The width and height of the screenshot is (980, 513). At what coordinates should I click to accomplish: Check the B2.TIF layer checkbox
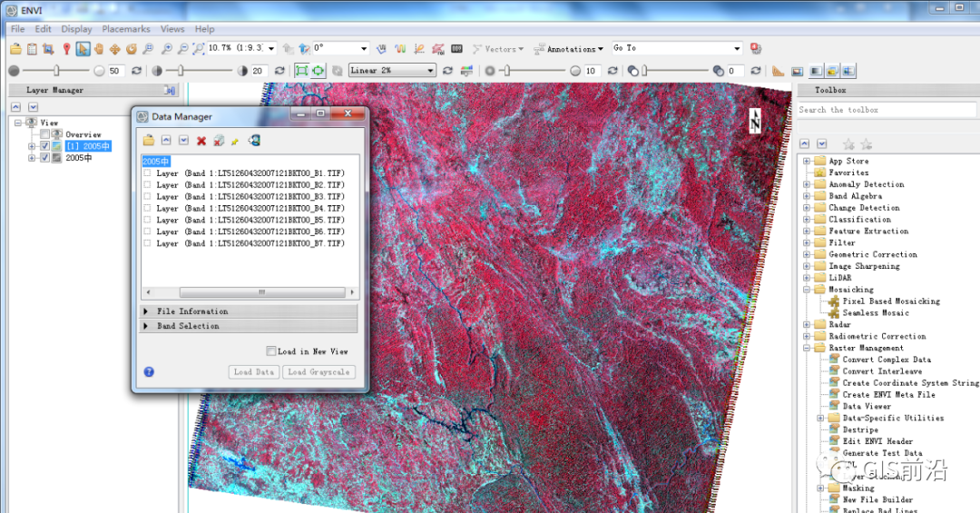(148, 185)
